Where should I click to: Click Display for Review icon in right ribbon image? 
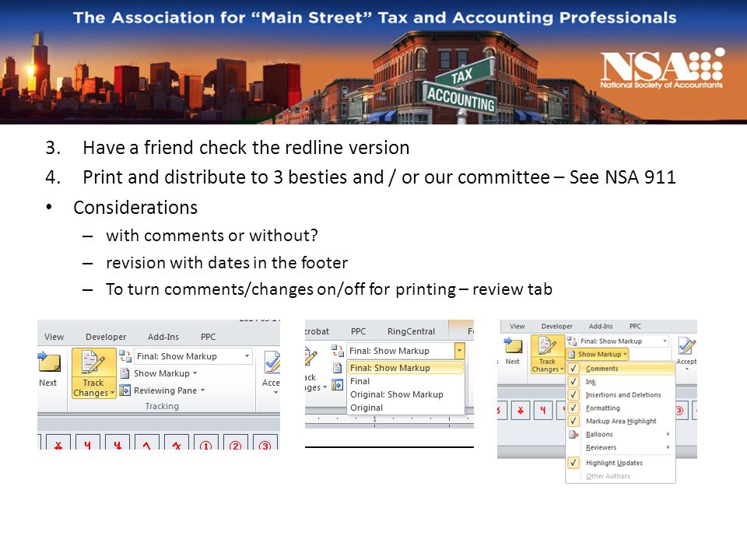pos(572,341)
